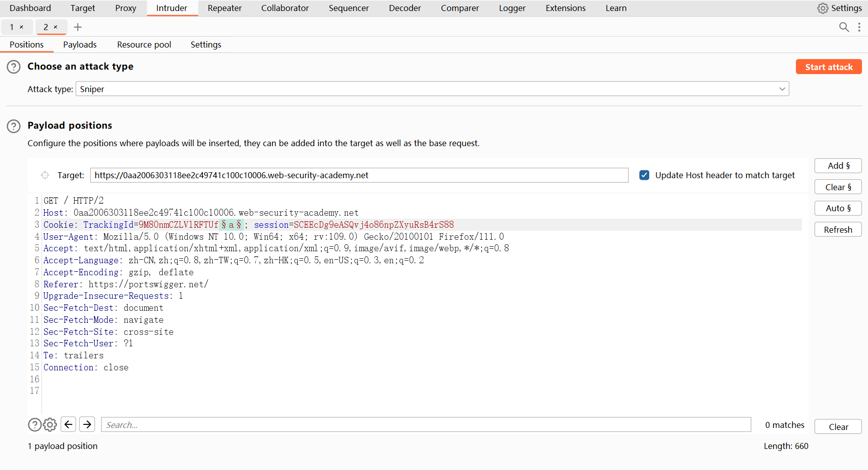This screenshot has height=470, width=868.
Task: Click the Add § button
Action: [x=838, y=166]
